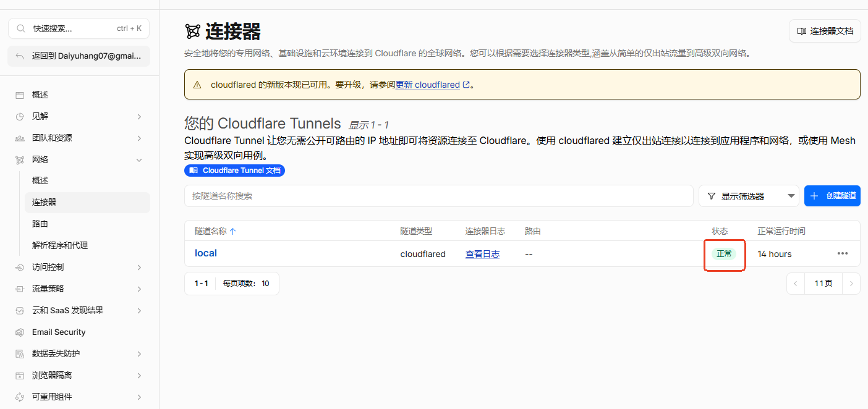Click the 状态 column header
868x409 pixels.
click(720, 231)
